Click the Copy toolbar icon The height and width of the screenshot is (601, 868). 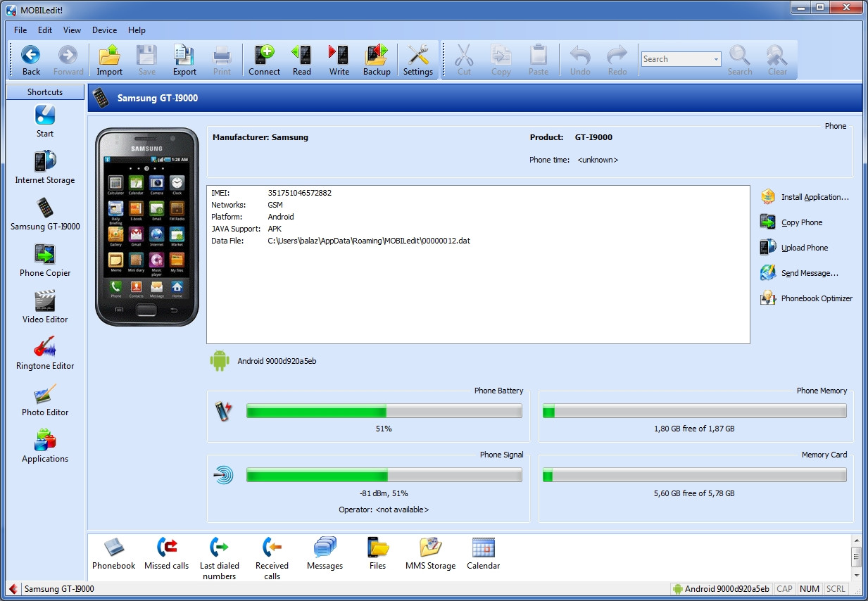click(x=501, y=60)
